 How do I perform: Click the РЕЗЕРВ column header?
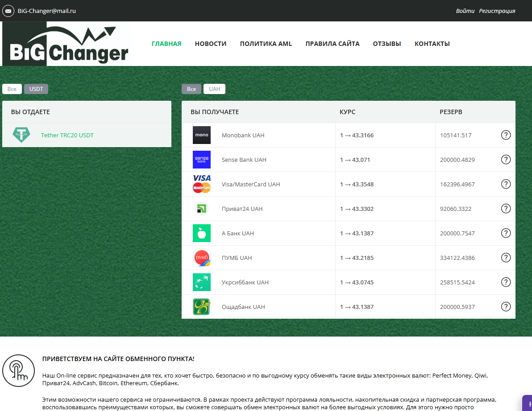451,112
